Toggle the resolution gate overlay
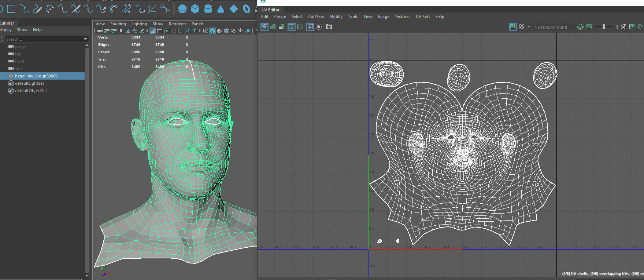 [167, 31]
